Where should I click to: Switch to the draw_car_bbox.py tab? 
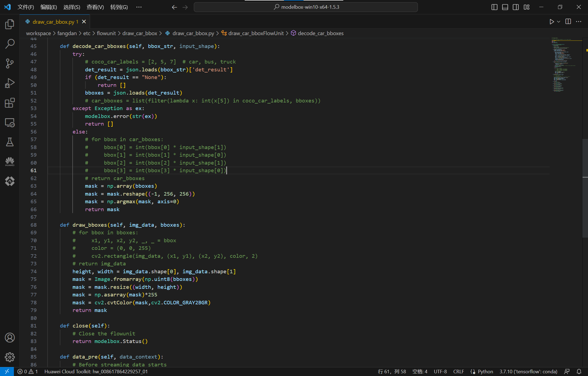coord(53,22)
